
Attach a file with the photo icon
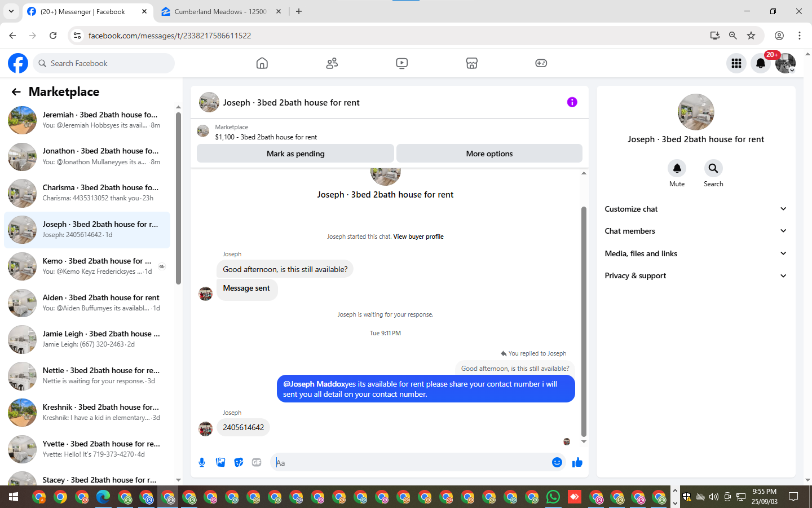tap(220, 463)
